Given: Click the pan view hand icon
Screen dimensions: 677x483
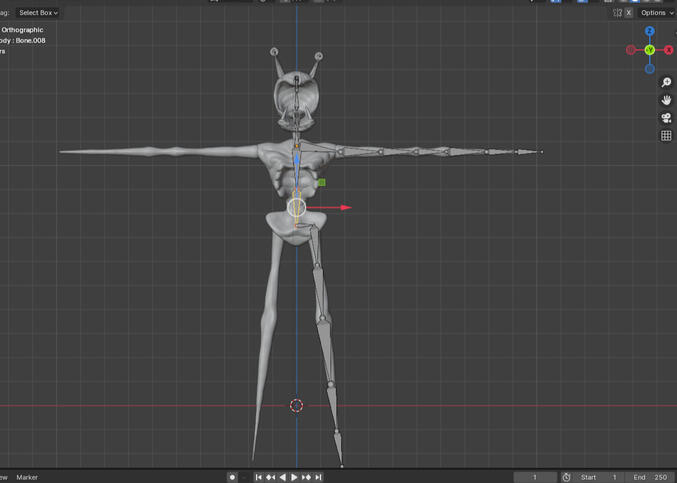Looking at the screenshot, I should point(666,100).
